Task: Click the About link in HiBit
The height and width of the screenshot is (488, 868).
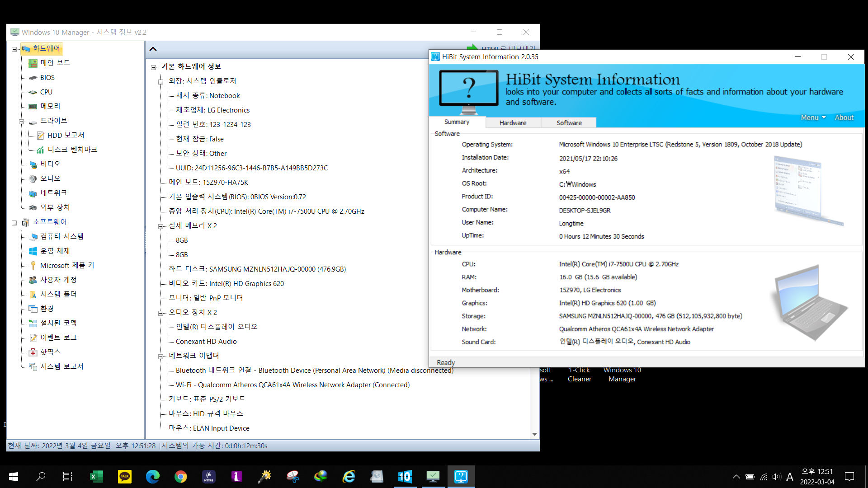Action: (x=844, y=117)
